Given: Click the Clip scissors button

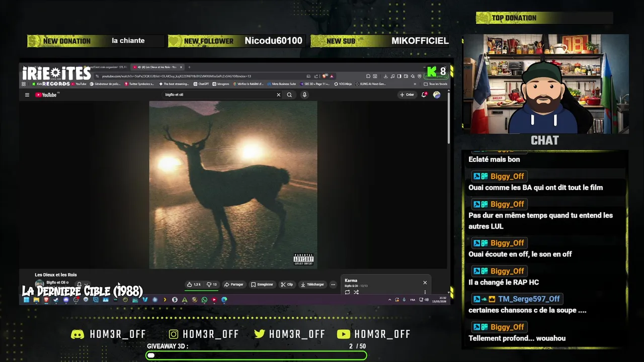Looking at the screenshot, I should 287,285.
